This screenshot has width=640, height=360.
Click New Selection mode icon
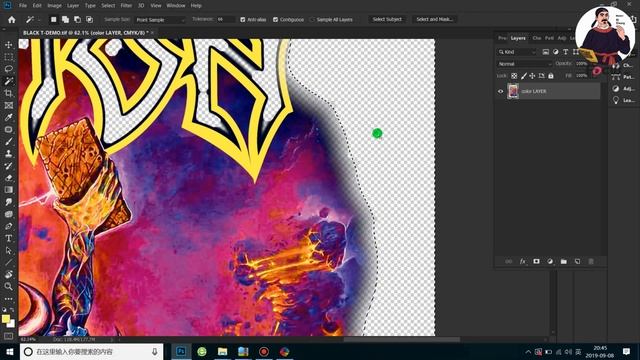53,20
